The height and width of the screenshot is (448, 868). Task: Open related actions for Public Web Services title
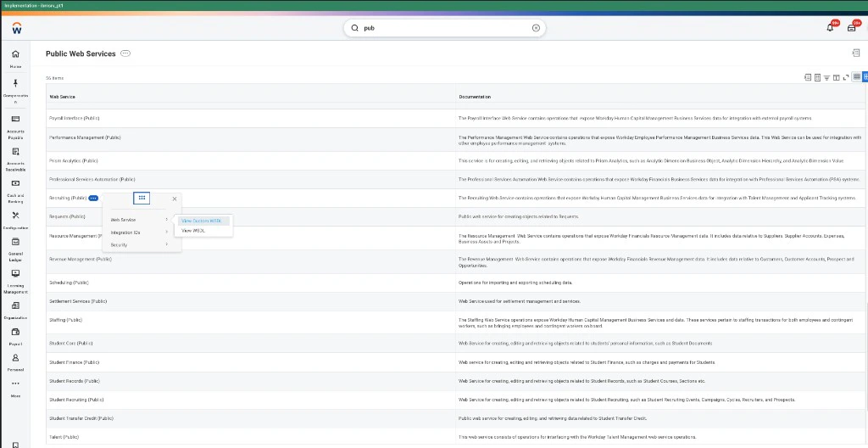pos(125,53)
